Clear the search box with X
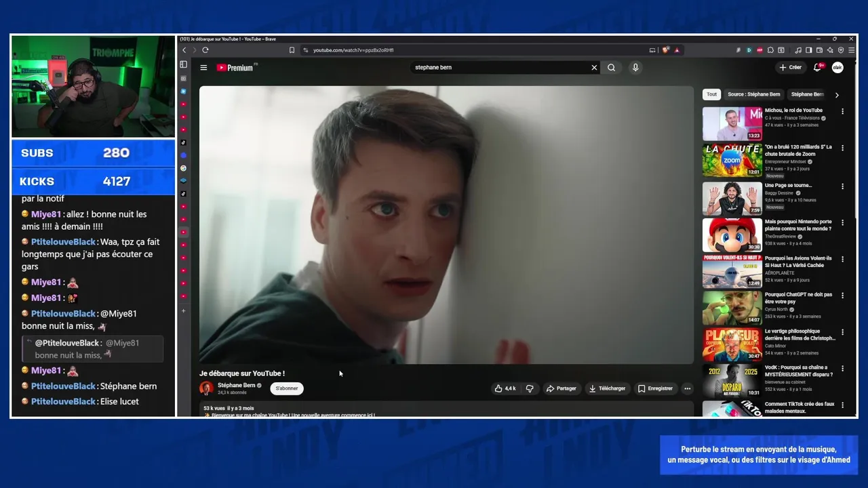The width and height of the screenshot is (868, 488). pos(594,68)
